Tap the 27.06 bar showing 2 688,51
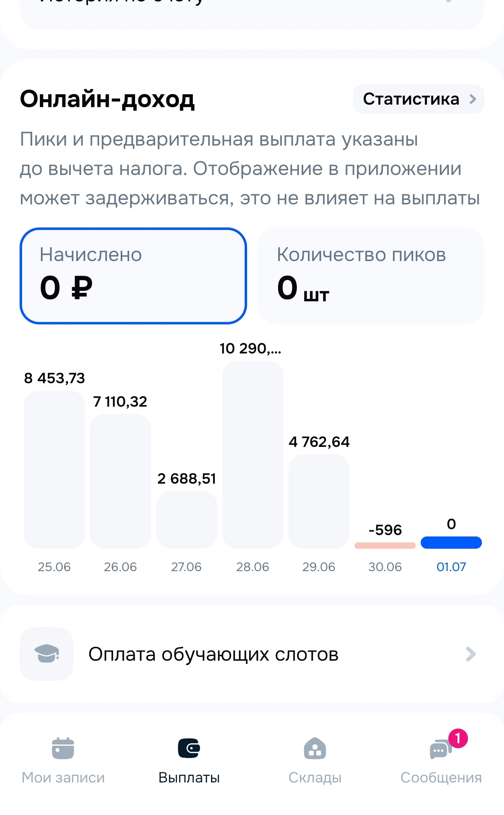This screenshot has width=504, height=815. point(187,519)
